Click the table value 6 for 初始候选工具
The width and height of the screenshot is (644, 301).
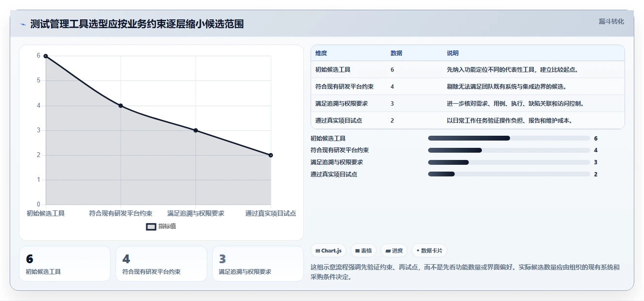pos(392,70)
